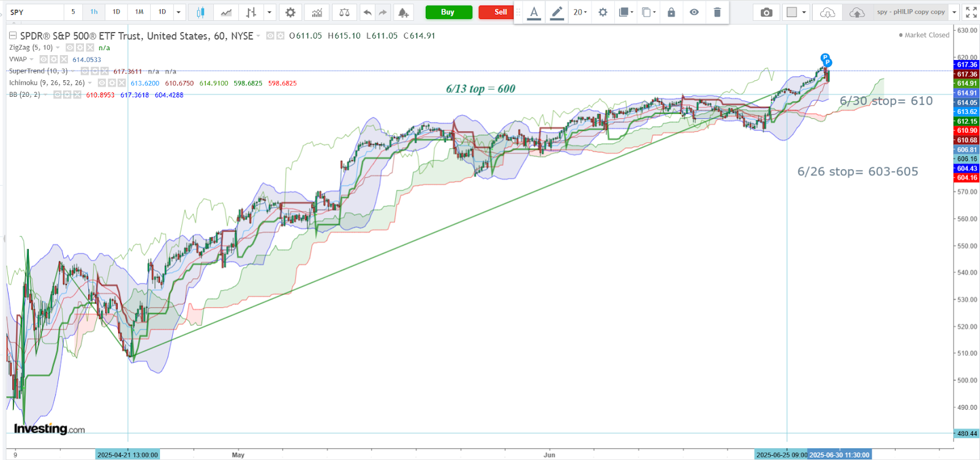This screenshot has height=460, width=980.
Task: Select the 1D interval next to dropdown
Action: coord(162,12)
